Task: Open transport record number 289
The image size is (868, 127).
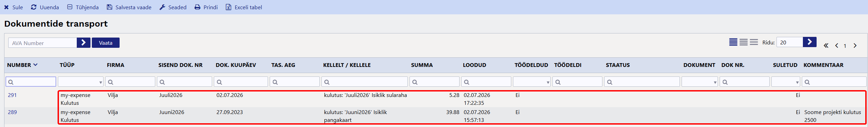Action: coord(12,112)
